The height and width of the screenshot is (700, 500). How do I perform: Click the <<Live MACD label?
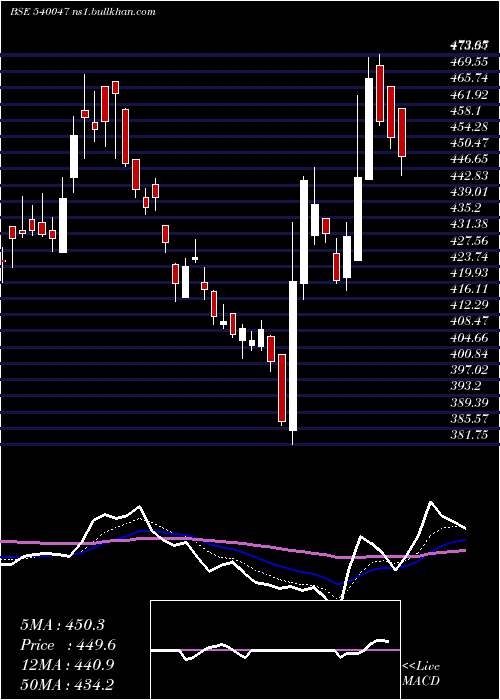421,673
